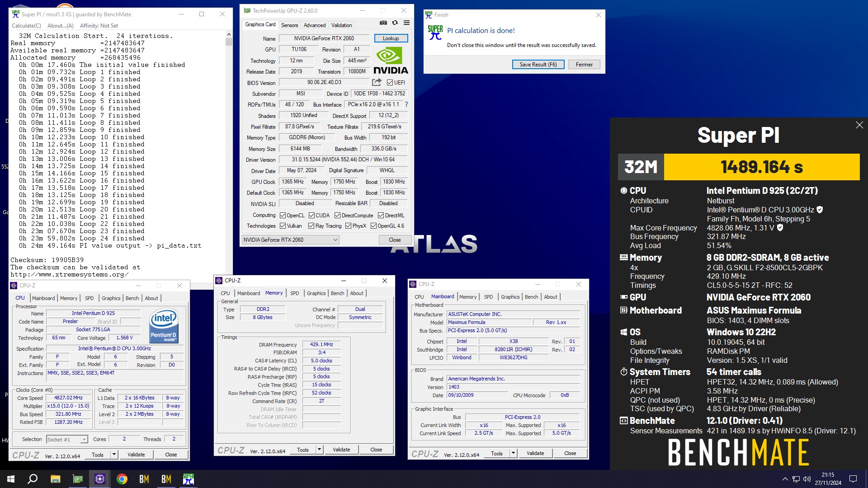The width and height of the screenshot is (868, 488).
Task: Click second BenchMate taskbar icon
Action: [166, 479]
